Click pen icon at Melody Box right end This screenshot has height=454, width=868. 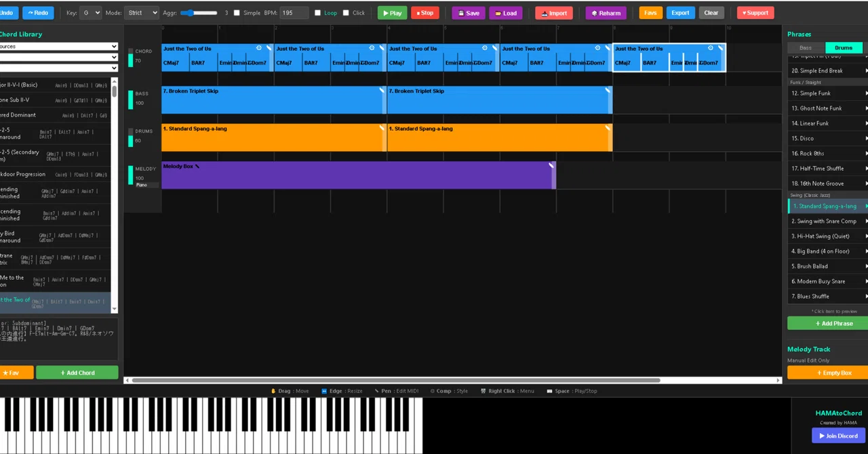click(x=551, y=165)
